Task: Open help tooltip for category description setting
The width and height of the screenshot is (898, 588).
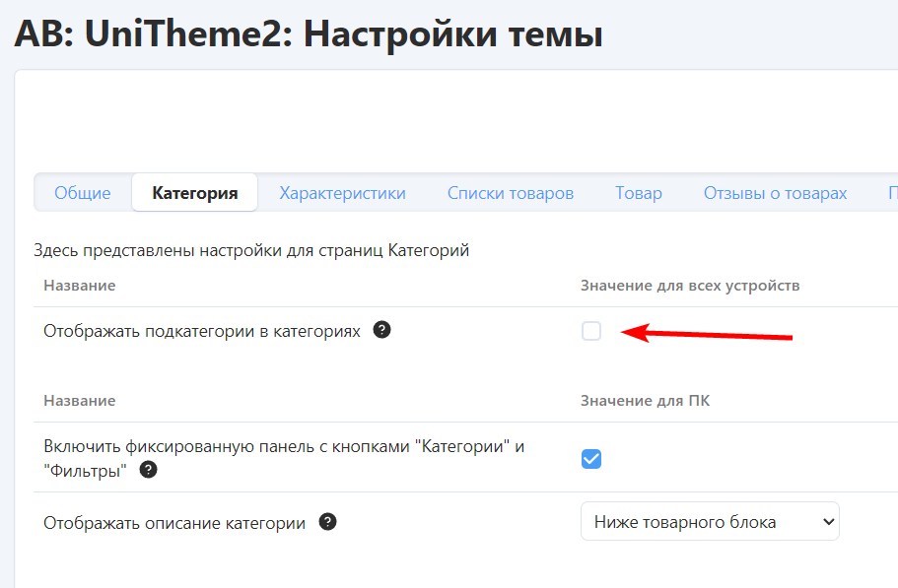Action: (x=327, y=522)
